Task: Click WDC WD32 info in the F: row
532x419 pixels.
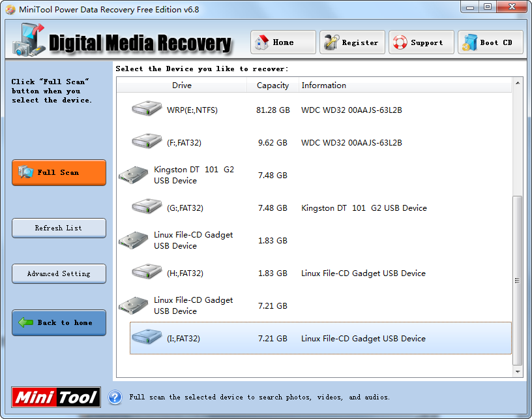Action: click(x=351, y=143)
